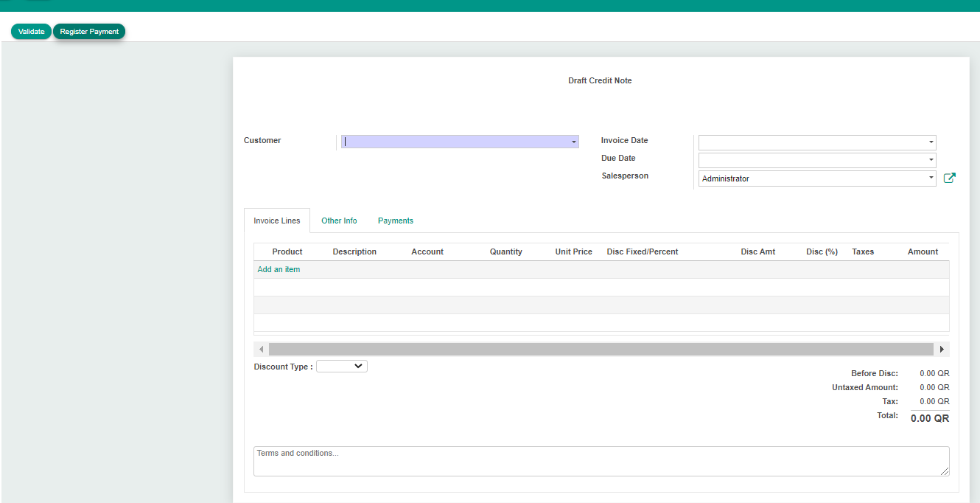
Task: Switch to the Other Info tab
Action: pyautogui.click(x=339, y=221)
